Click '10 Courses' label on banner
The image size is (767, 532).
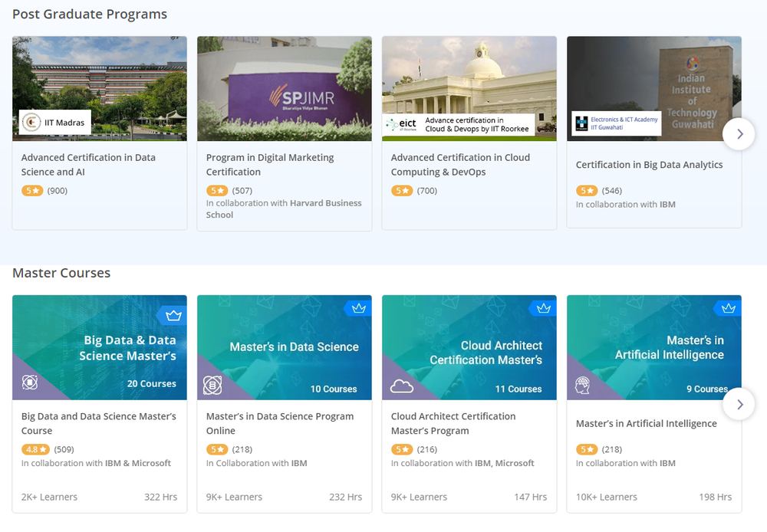[334, 389]
